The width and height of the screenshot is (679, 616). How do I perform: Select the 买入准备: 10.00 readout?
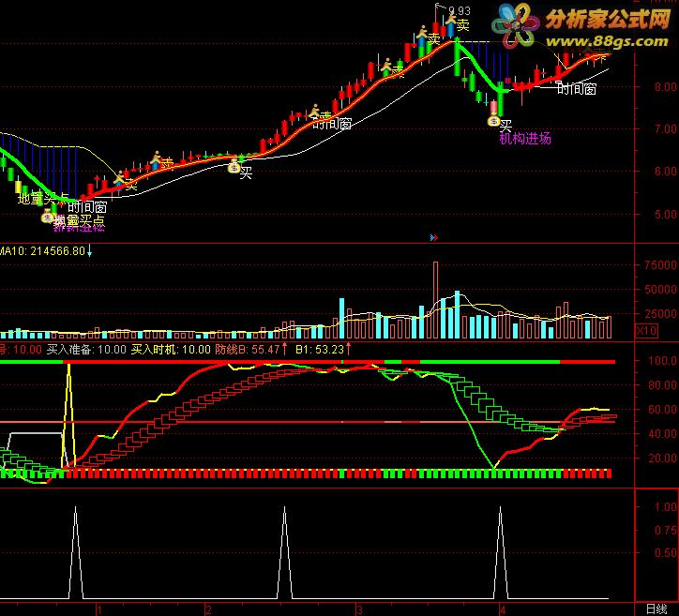(x=86, y=350)
